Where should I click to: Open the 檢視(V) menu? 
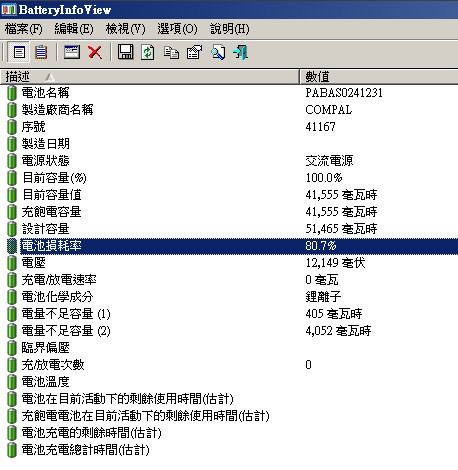coord(126,29)
